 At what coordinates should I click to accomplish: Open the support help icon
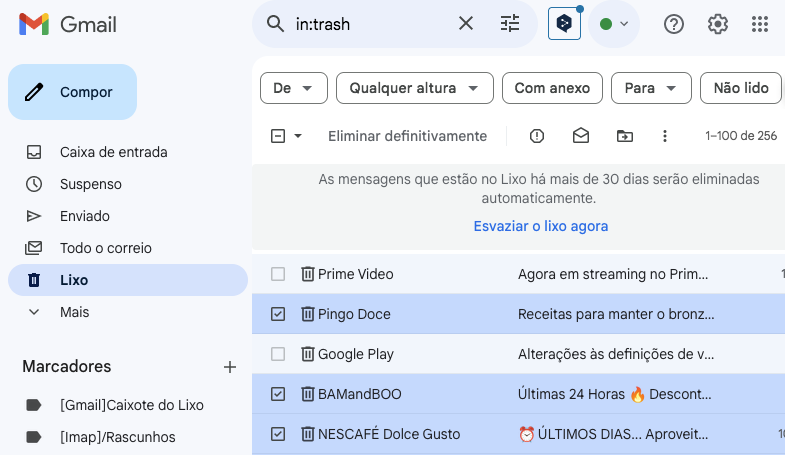pyautogui.click(x=674, y=24)
